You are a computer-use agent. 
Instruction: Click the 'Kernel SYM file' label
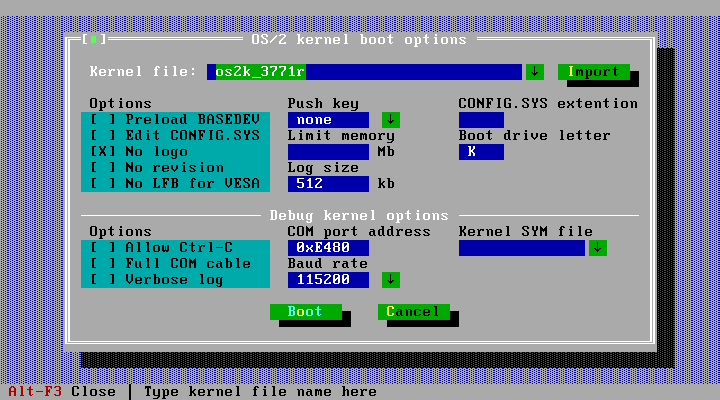[526, 231]
